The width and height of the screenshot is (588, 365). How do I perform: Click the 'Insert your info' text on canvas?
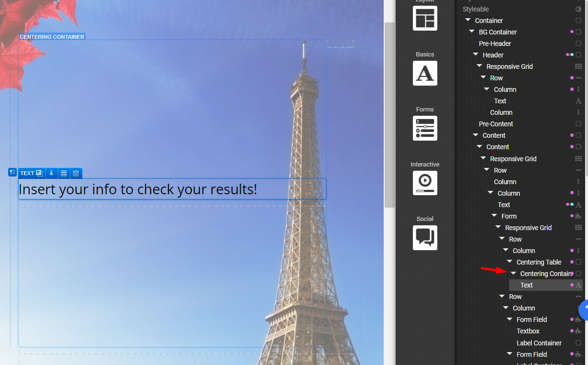138,189
